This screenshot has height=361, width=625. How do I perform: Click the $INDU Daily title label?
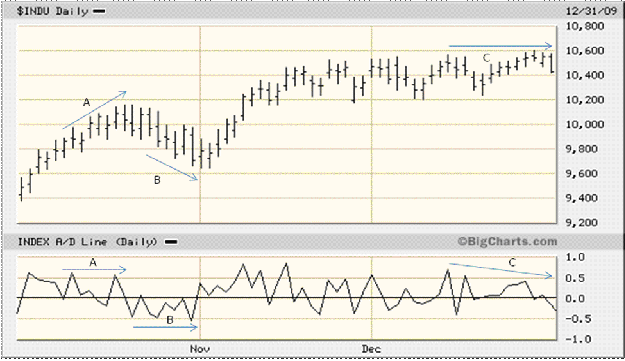pos(52,11)
